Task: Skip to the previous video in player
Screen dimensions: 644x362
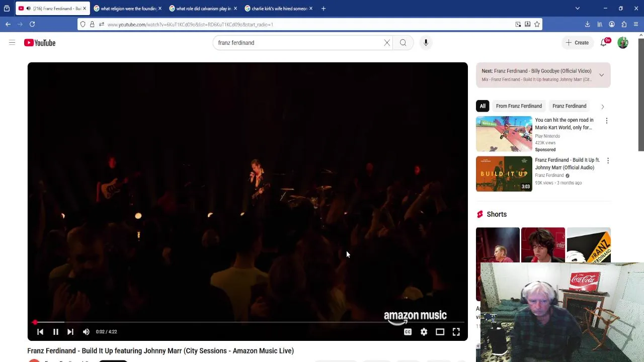Action: pos(40,332)
